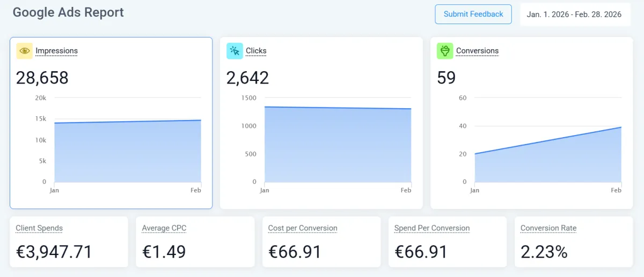Click the Jan label on the Clicks chart
The height and width of the screenshot is (277, 644).
click(x=265, y=190)
